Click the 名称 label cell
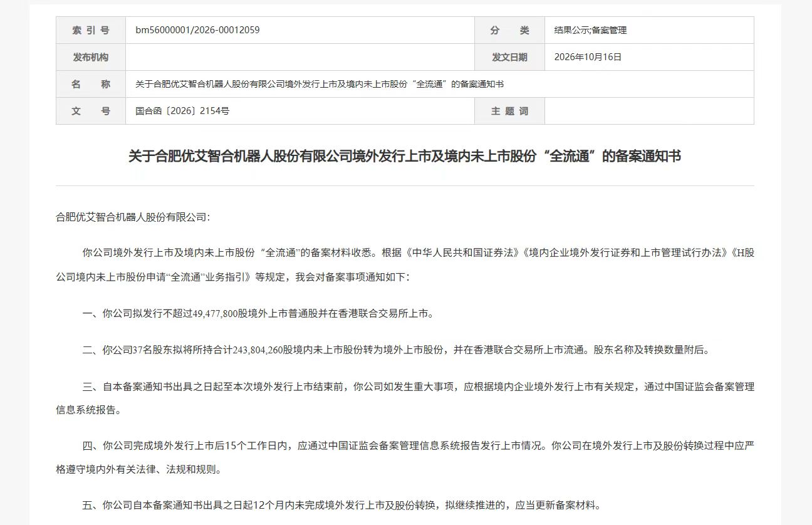The height and width of the screenshot is (525, 812). pyautogui.click(x=91, y=84)
